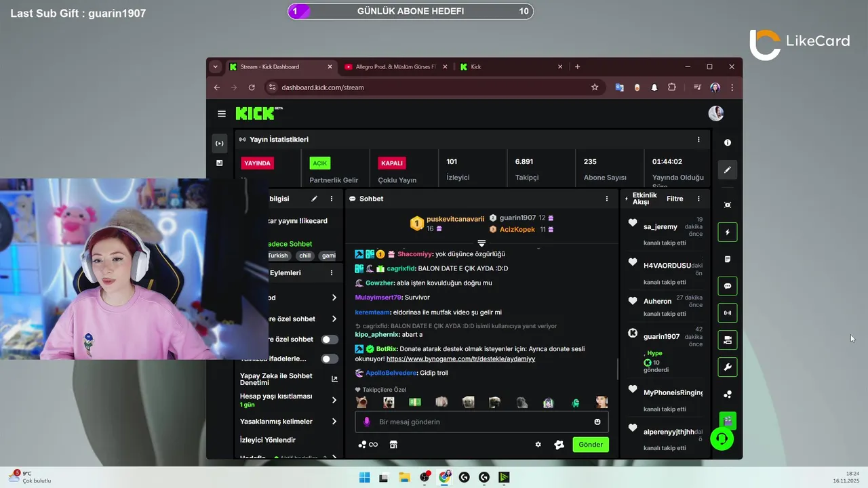868x488 pixels.
Task: Toggle the camera widget in right sidebar
Action: 728,340
